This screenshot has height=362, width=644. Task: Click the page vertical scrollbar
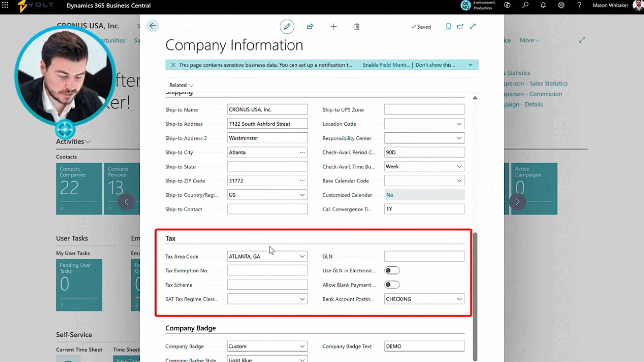(475, 296)
